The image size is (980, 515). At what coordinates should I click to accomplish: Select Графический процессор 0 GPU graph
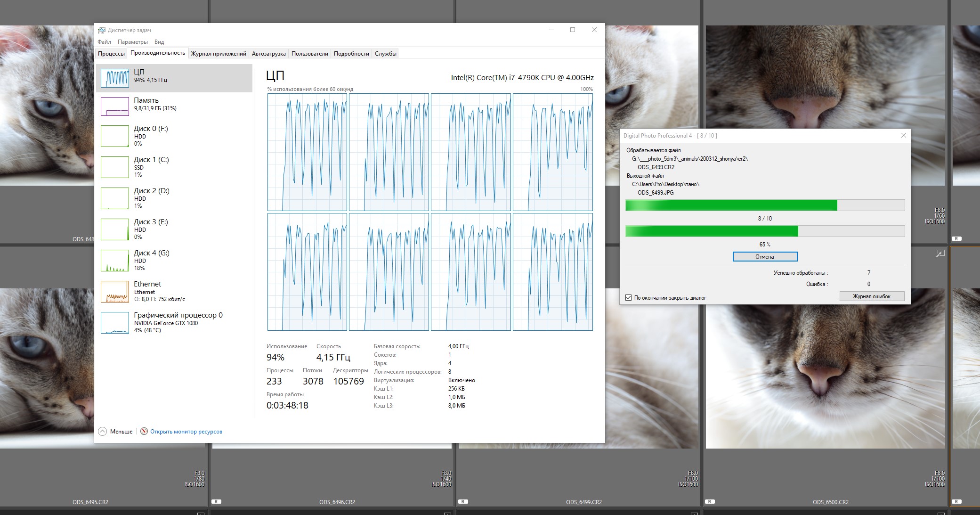click(115, 323)
